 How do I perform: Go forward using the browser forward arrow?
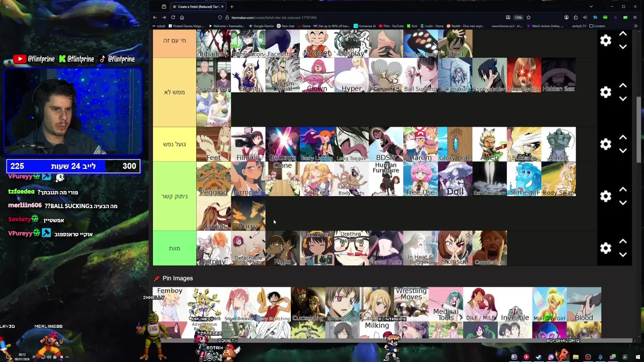[x=164, y=18]
